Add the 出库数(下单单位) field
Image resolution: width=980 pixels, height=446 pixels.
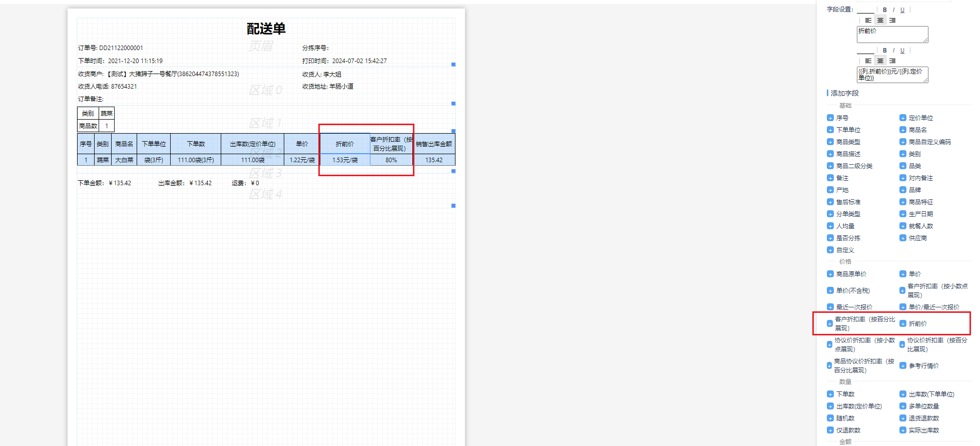pyautogui.click(x=903, y=394)
